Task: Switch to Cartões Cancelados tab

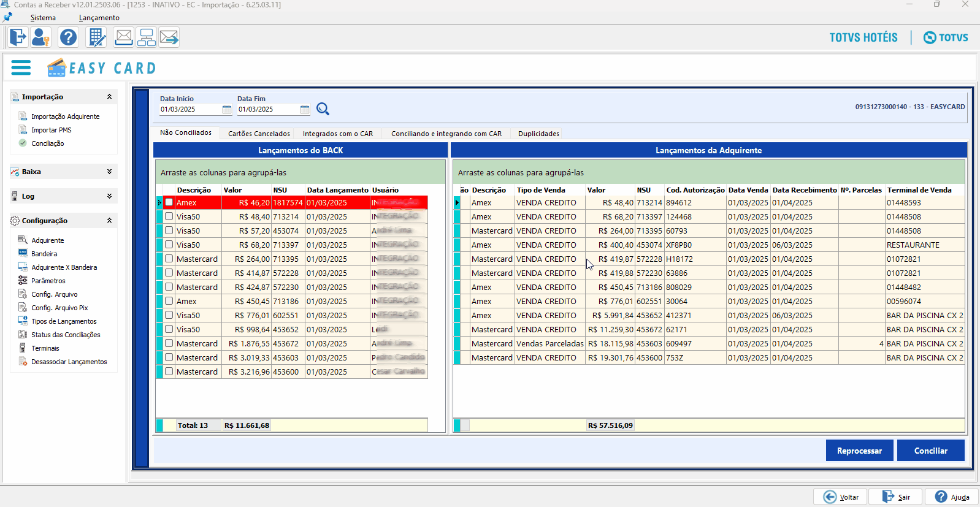Action: pos(259,134)
